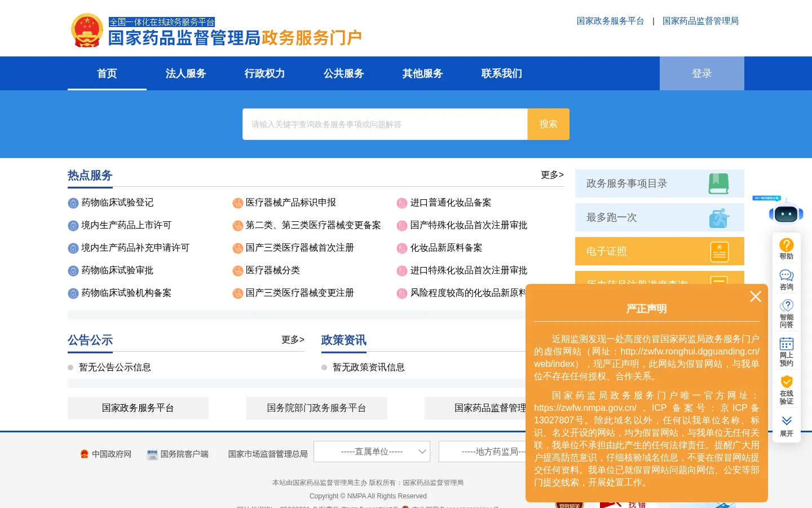Open 智能问答 smart Q&A sidebar icon
Screen dimensions: 812x508
pyautogui.click(x=787, y=314)
